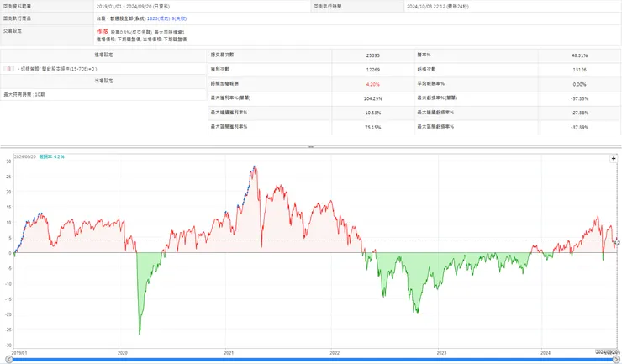This screenshot has width=622, height=364.
Task: Click the 104.29% max profit value
Action: 373,98
